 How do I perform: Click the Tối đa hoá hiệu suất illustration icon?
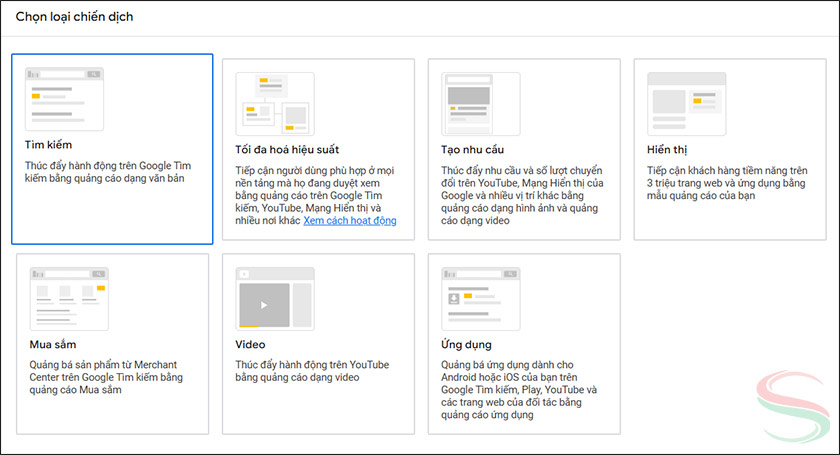tap(275, 104)
